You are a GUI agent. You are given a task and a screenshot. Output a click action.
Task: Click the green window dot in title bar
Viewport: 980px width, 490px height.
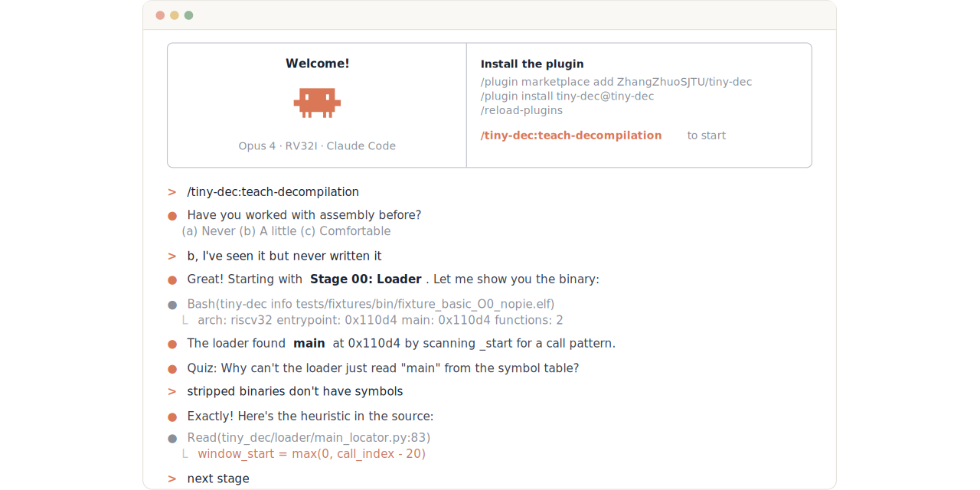(188, 15)
